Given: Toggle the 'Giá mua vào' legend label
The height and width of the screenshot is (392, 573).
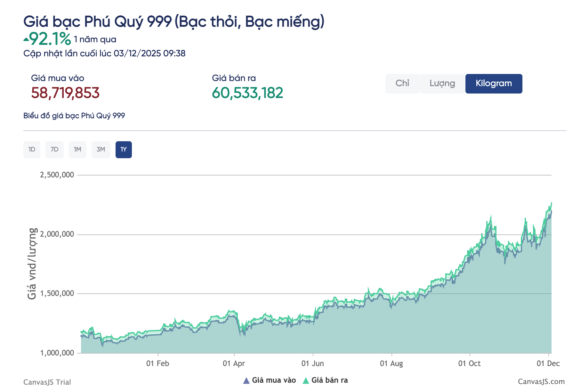Looking at the screenshot, I should tap(274, 380).
